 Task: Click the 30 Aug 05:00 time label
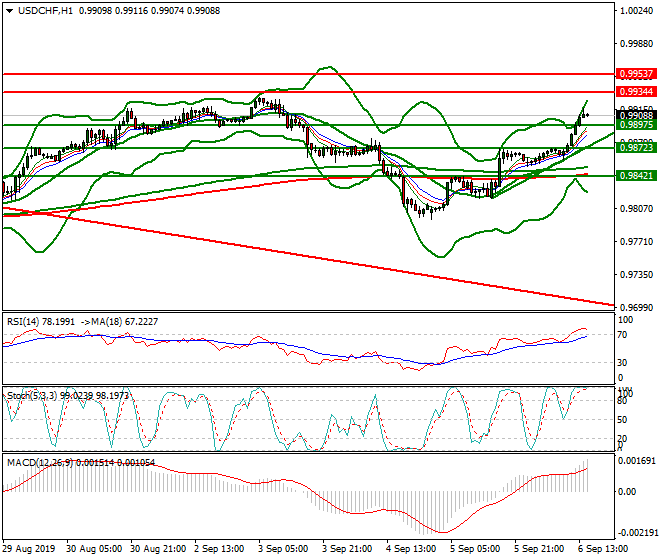[94, 549]
